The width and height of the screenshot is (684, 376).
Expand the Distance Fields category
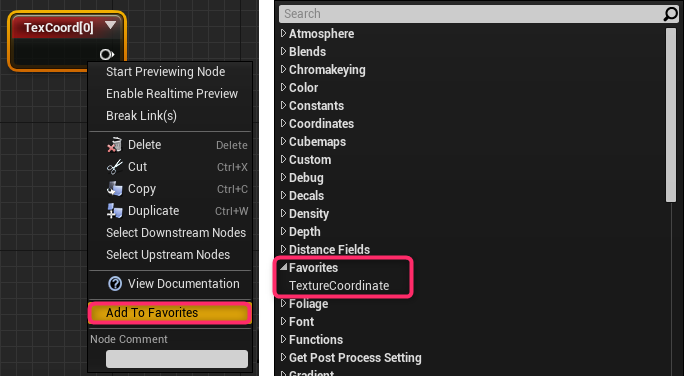(284, 249)
